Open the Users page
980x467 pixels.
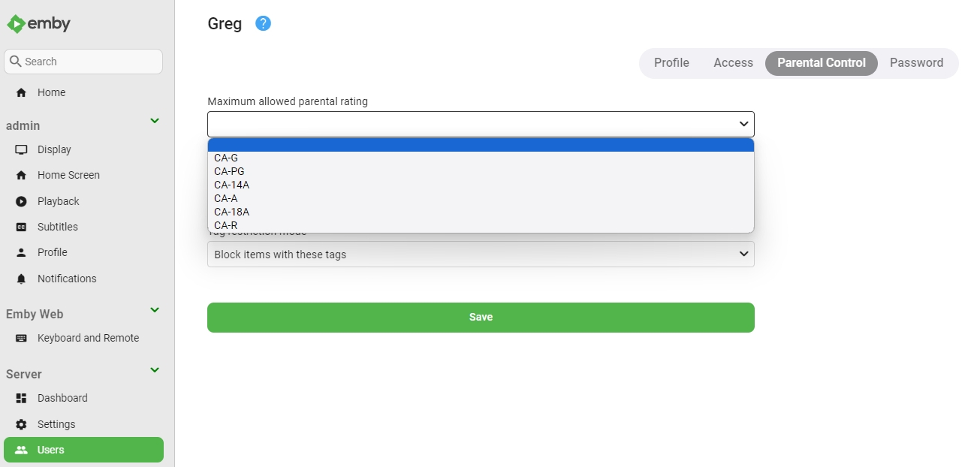pos(83,450)
